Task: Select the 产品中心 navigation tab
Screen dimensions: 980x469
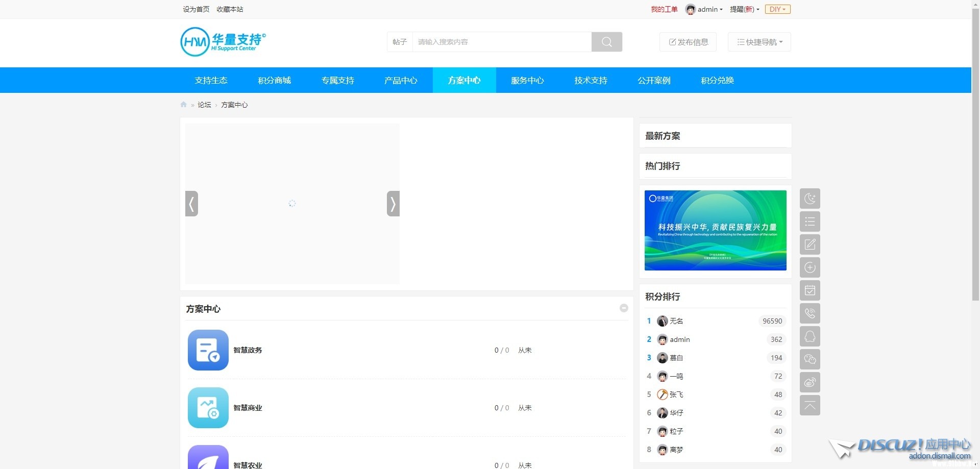Action: tap(401, 80)
